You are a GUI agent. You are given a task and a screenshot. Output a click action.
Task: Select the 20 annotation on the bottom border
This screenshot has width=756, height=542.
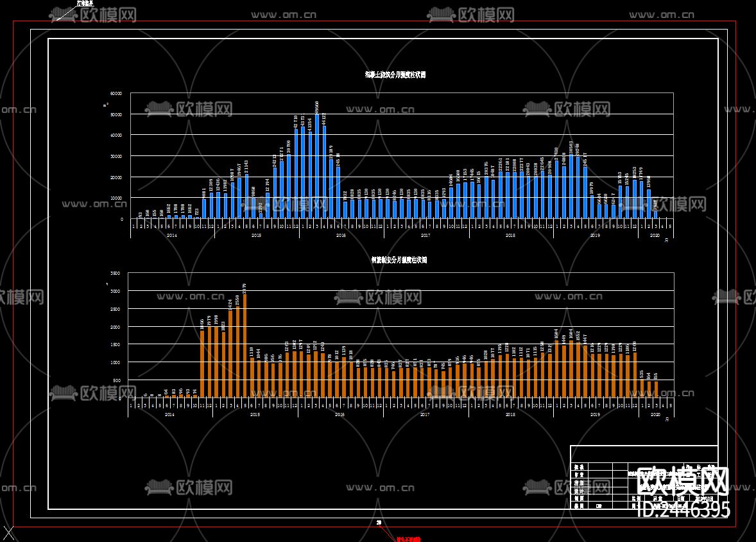coord(379,523)
